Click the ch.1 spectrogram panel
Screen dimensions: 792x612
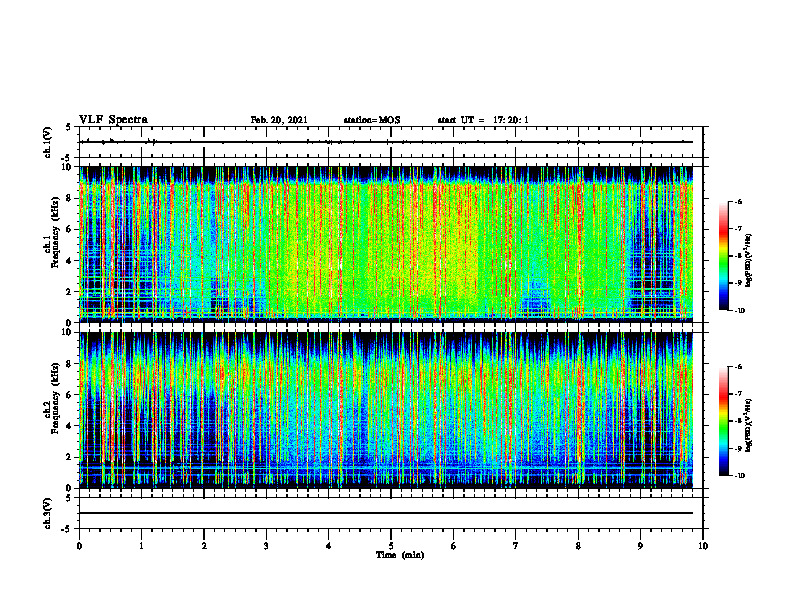[386, 244]
